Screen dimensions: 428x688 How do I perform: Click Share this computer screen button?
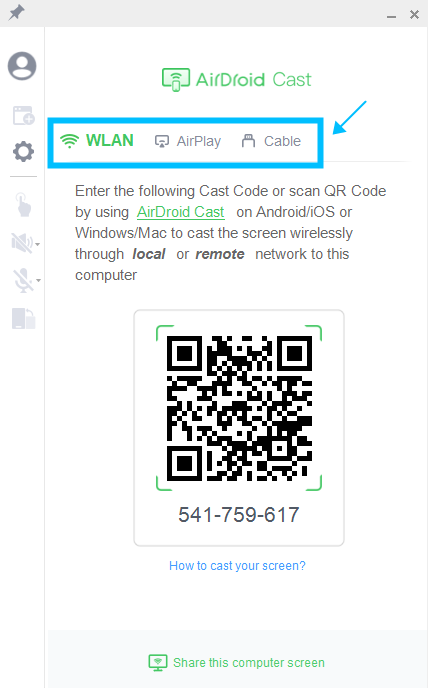237,663
